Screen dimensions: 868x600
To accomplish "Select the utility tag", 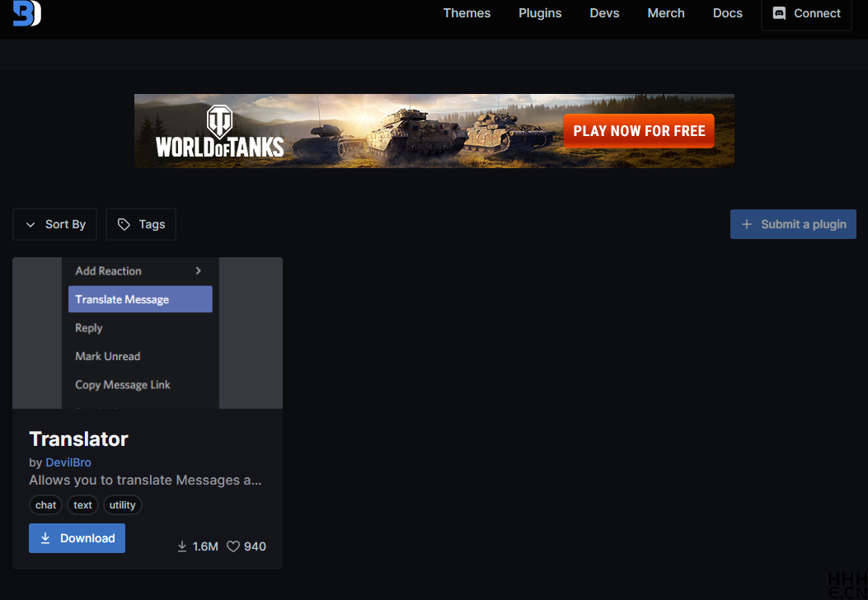I will pos(122,505).
